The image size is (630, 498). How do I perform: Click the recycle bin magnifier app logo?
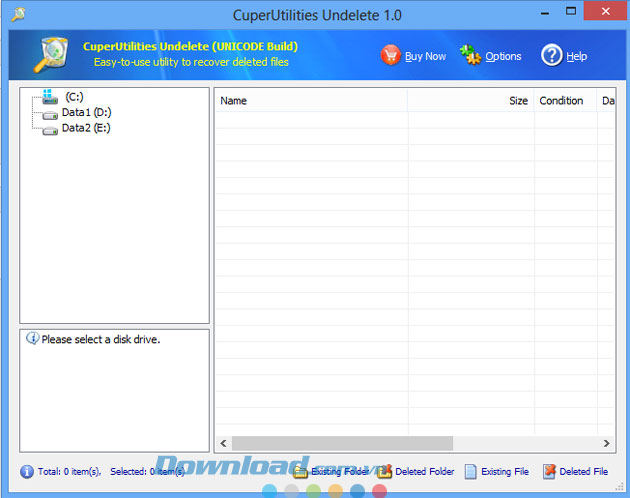[x=52, y=57]
